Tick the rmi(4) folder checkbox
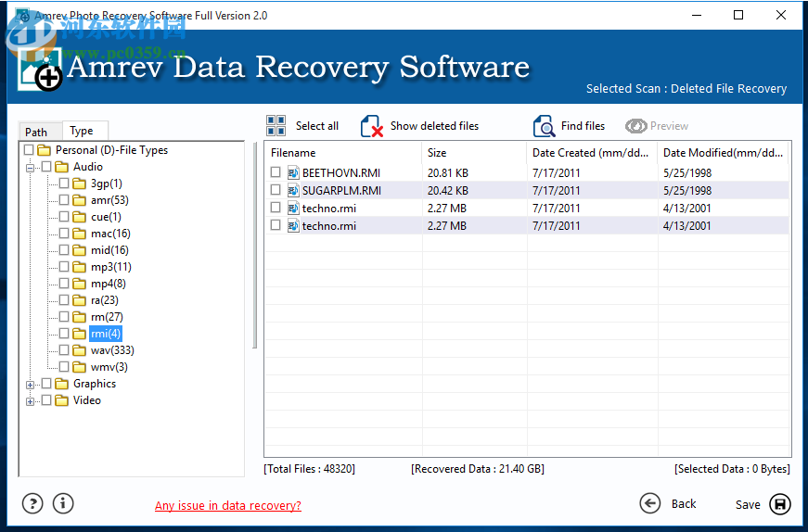Screen dimensions: 808x532 tap(64, 334)
